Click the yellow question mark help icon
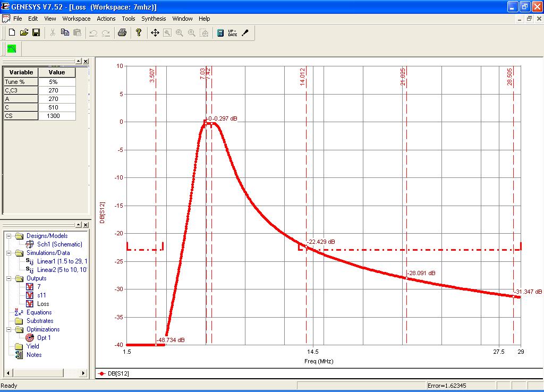 click(139, 33)
